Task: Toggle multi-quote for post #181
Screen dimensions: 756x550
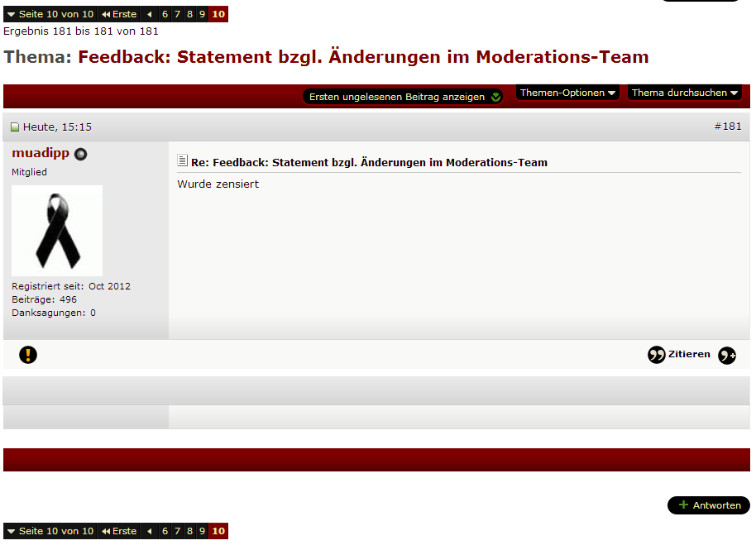Action: click(726, 356)
